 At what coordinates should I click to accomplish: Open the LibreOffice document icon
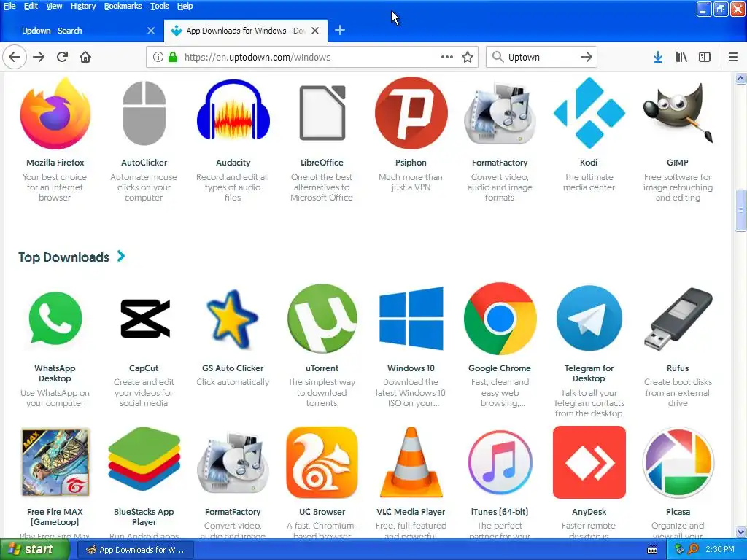[x=322, y=112]
